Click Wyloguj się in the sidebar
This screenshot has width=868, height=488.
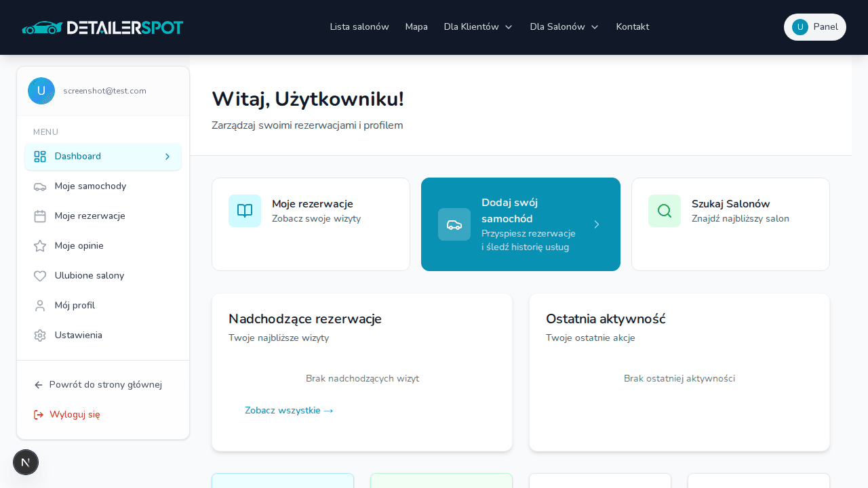pyautogui.click(x=75, y=414)
